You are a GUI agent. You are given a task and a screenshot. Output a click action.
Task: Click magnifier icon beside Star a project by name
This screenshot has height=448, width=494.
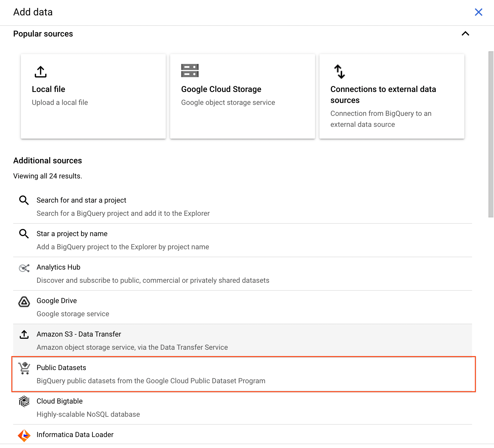pos(24,234)
